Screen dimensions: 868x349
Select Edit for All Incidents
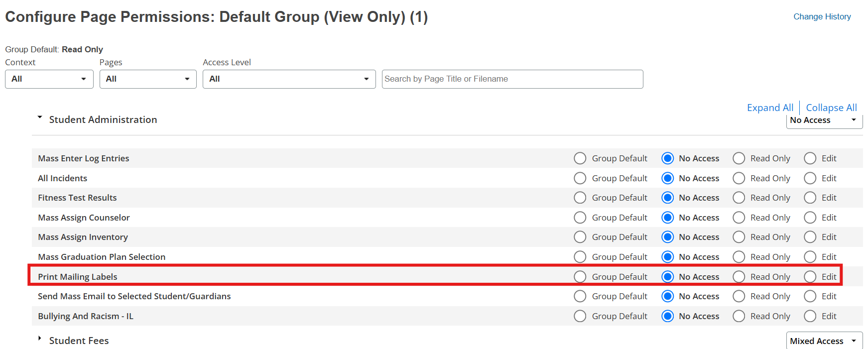[809, 178]
